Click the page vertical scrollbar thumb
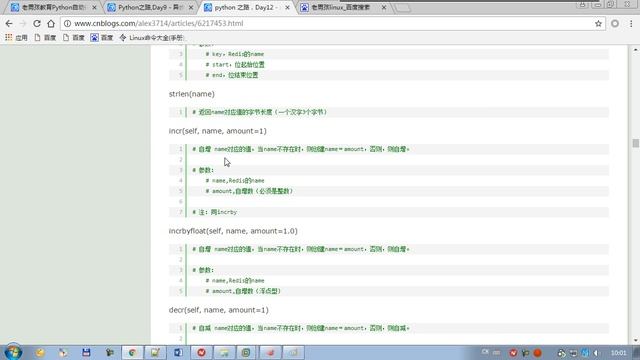Viewport: 640px width, 360px height. click(x=636, y=143)
